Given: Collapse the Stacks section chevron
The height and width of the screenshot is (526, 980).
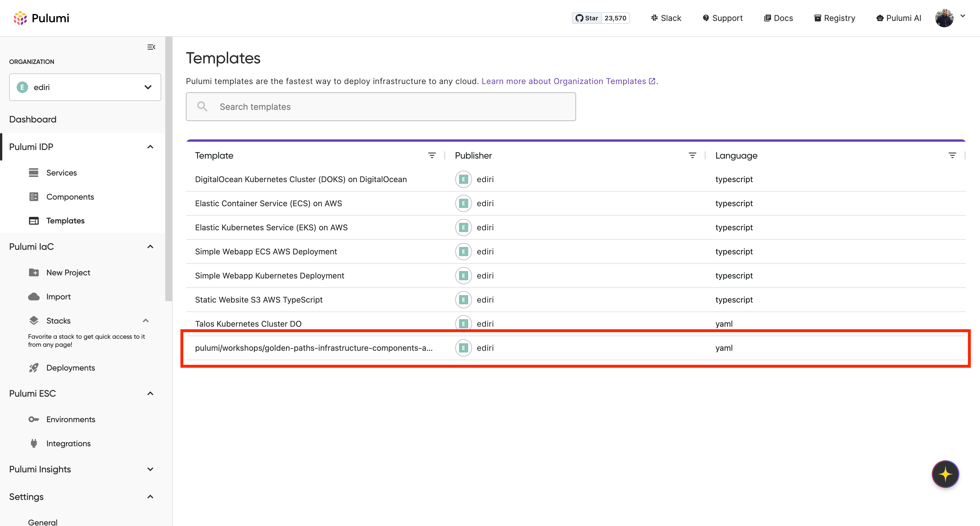Looking at the screenshot, I should coord(146,321).
